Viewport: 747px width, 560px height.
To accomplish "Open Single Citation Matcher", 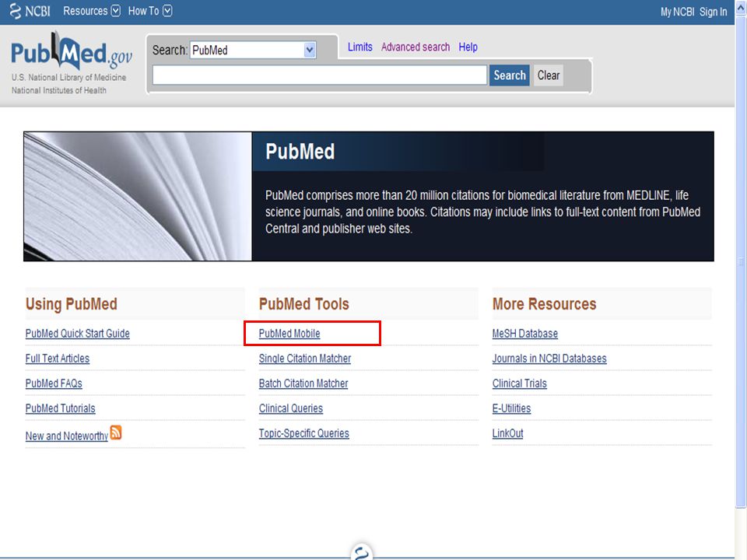I will point(305,359).
